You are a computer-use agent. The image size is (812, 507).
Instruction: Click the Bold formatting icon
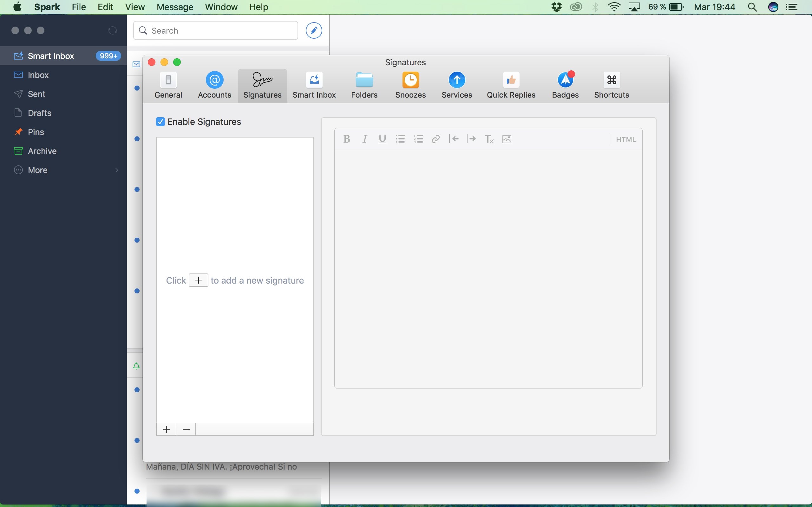pyautogui.click(x=347, y=138)
